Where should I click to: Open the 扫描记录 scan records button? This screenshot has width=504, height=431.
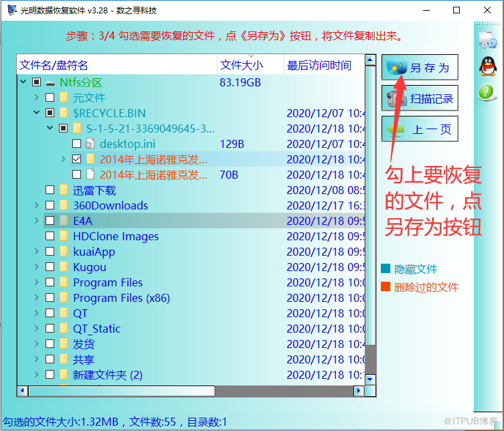tap(420, 98)
